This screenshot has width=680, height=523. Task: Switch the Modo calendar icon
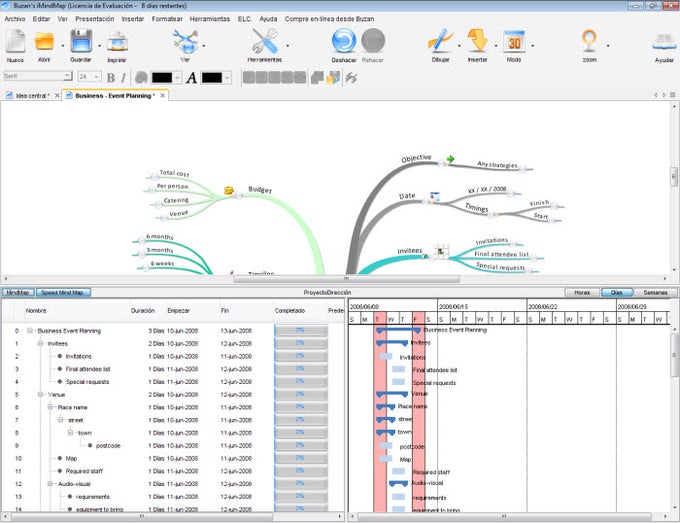tap(514, 42)
